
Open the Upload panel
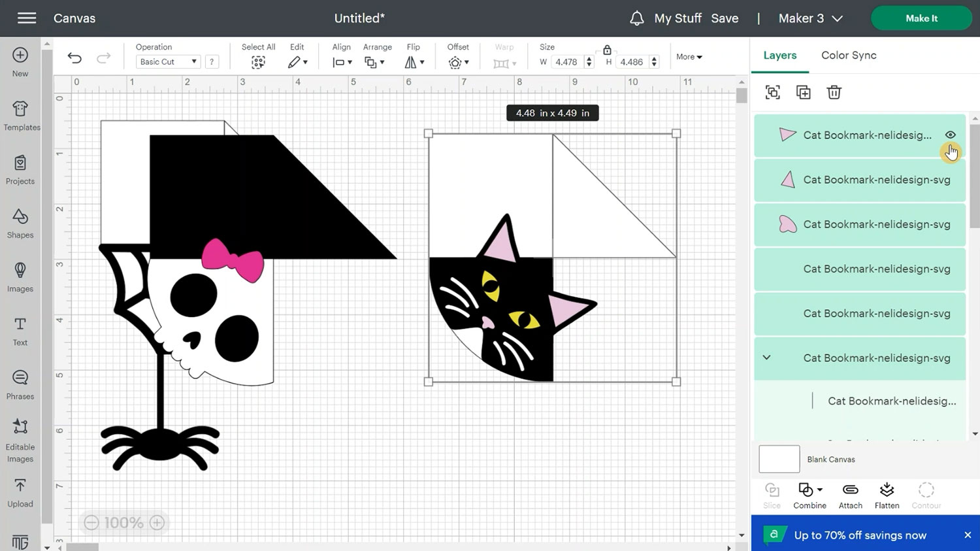(20, 492)
